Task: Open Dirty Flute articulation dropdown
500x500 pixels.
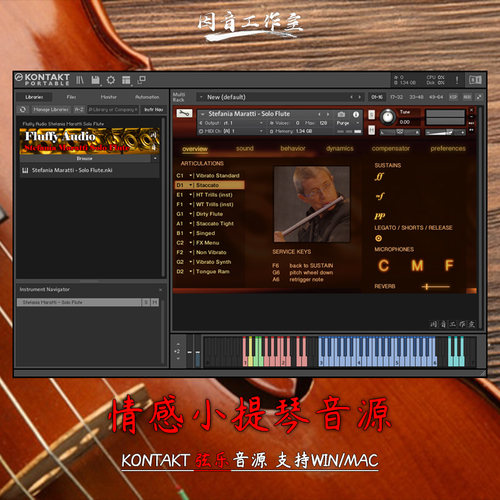Action: click(x=191, y=214)
